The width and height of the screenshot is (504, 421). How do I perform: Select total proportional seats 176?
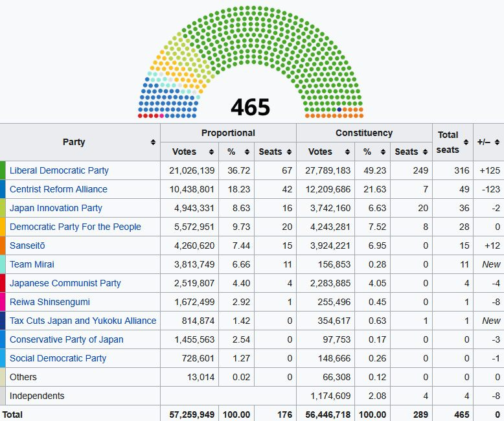pyautogui.click(x=284, y=415)
